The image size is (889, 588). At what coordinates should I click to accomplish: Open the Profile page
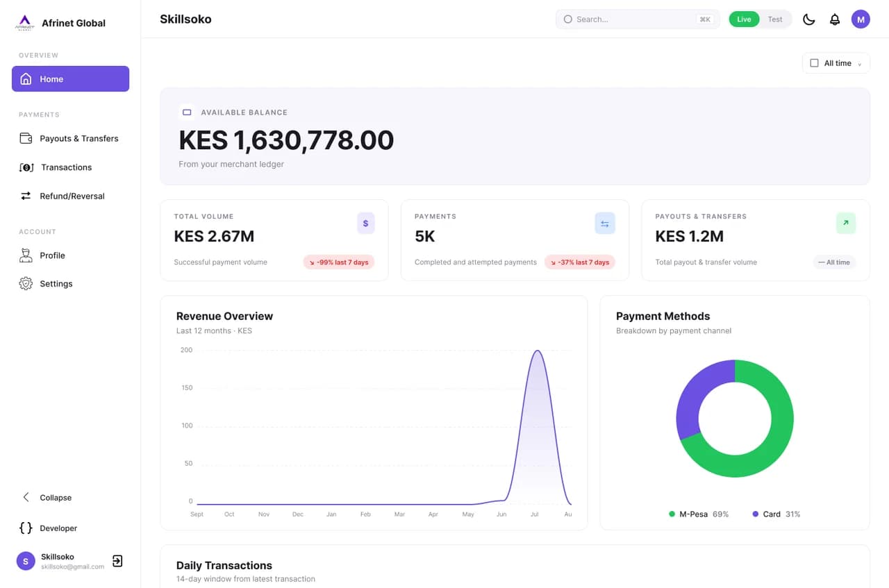pyautogui.click(x=70, y=255)
